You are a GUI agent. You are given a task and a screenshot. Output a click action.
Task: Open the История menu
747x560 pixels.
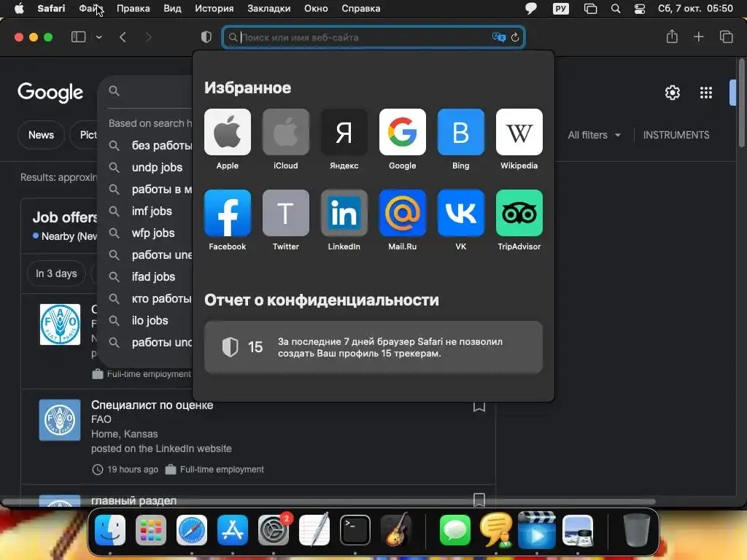tap(214, 9)
